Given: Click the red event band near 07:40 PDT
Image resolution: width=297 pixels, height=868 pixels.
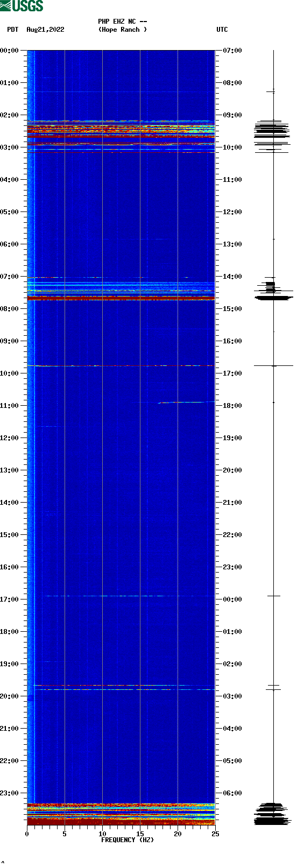Looking at the screenshot, I should 121,298.
